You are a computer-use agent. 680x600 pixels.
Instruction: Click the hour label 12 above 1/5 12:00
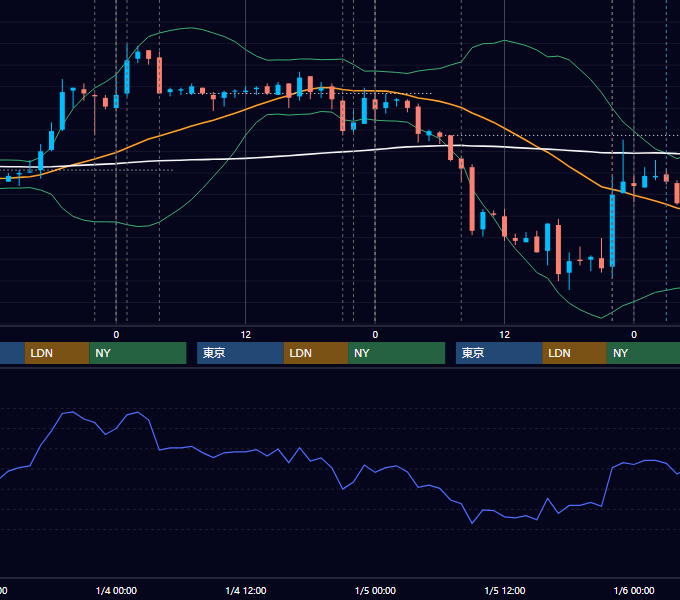click(x=504, y=335)
